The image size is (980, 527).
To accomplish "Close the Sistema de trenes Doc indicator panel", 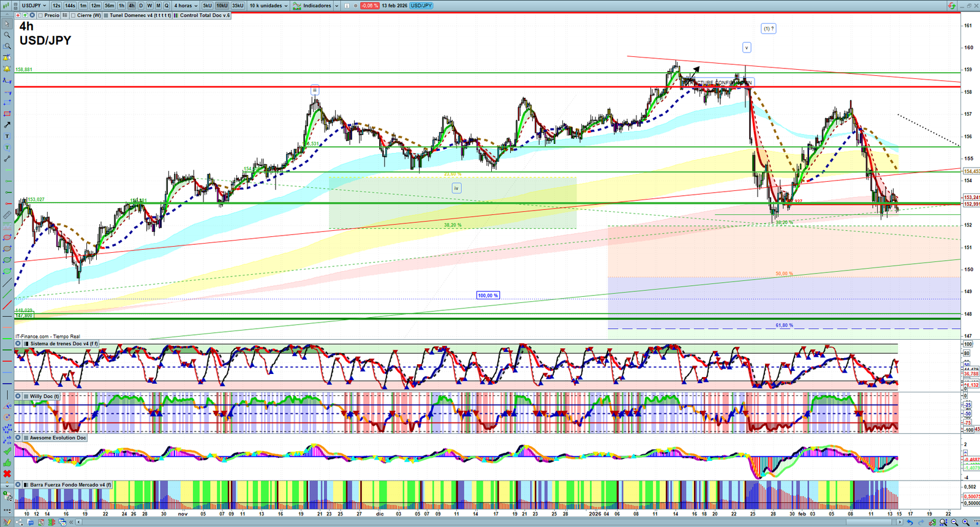I will [18, 344].
